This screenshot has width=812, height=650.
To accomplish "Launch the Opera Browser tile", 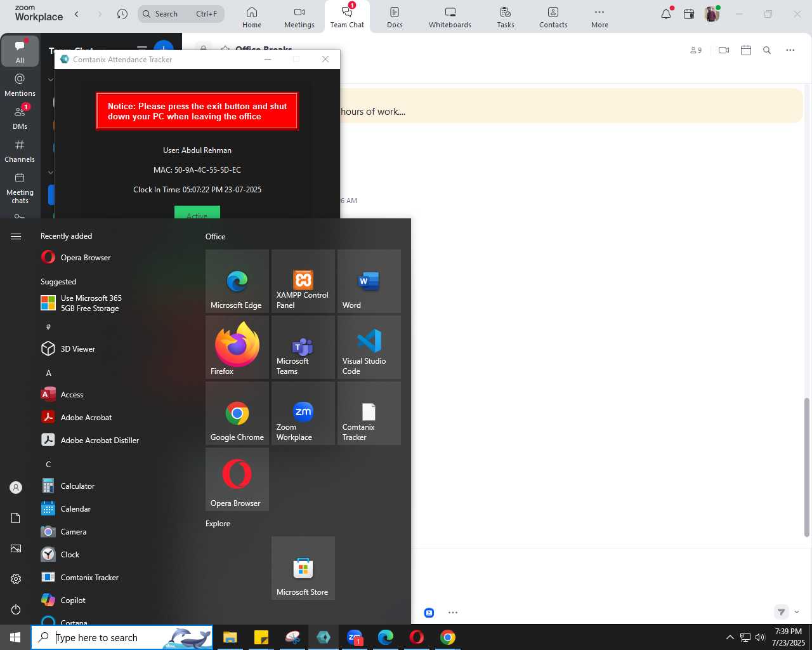I will (237, 479).
